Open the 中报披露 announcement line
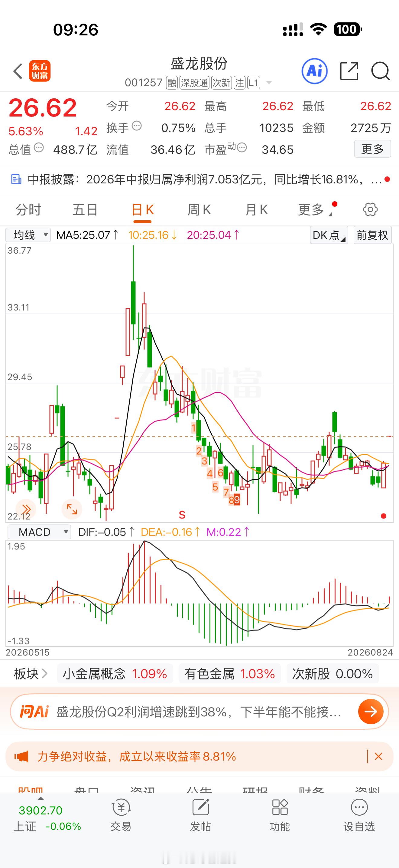 200,179
